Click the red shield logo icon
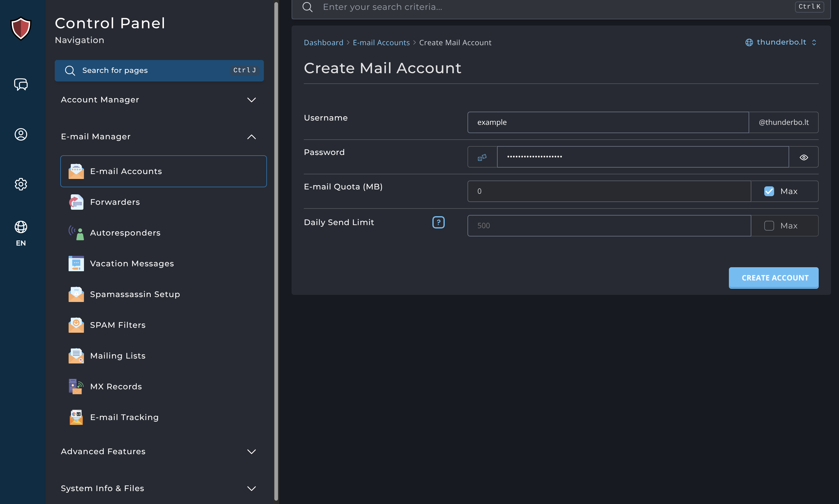The height and width of the screenshot is (504, 839). 21,29
